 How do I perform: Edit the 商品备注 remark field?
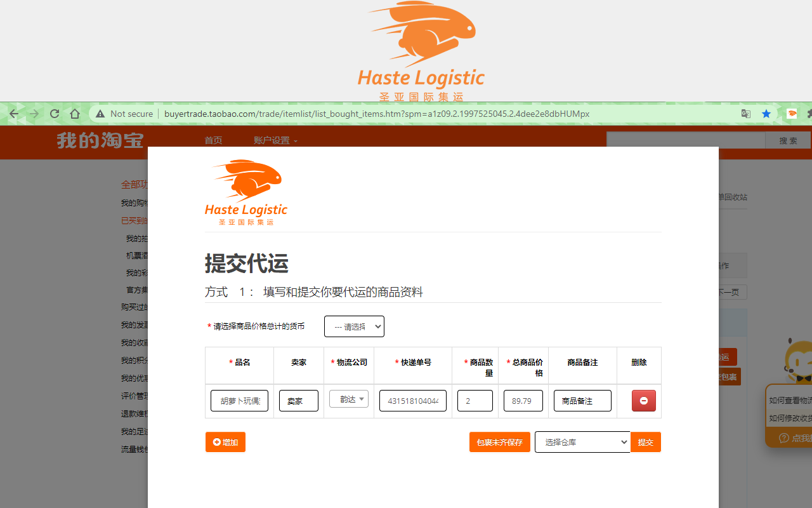[x=582, y=401]
